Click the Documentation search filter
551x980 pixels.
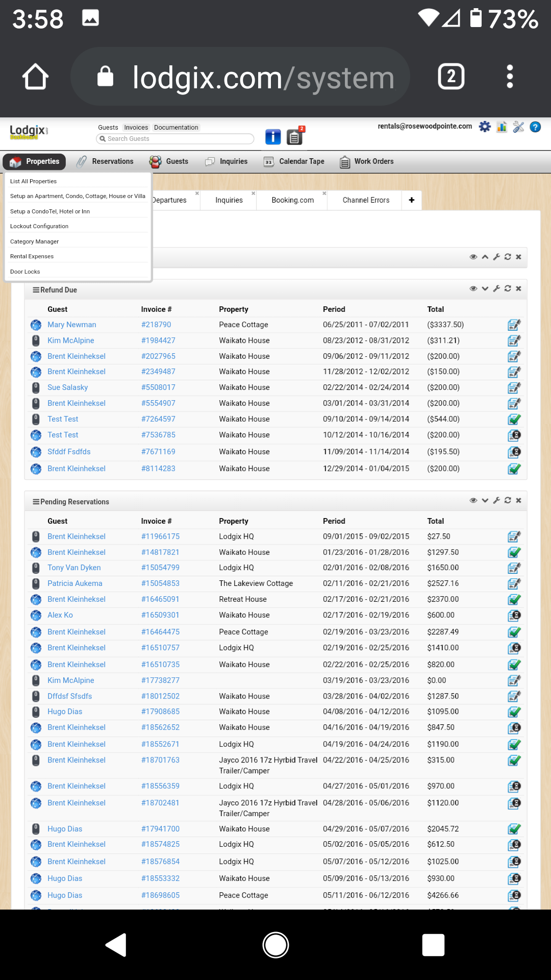coord(176,128)
